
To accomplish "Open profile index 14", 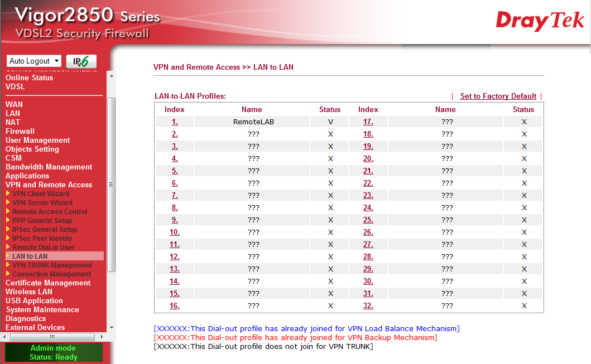I will [175, 281].
